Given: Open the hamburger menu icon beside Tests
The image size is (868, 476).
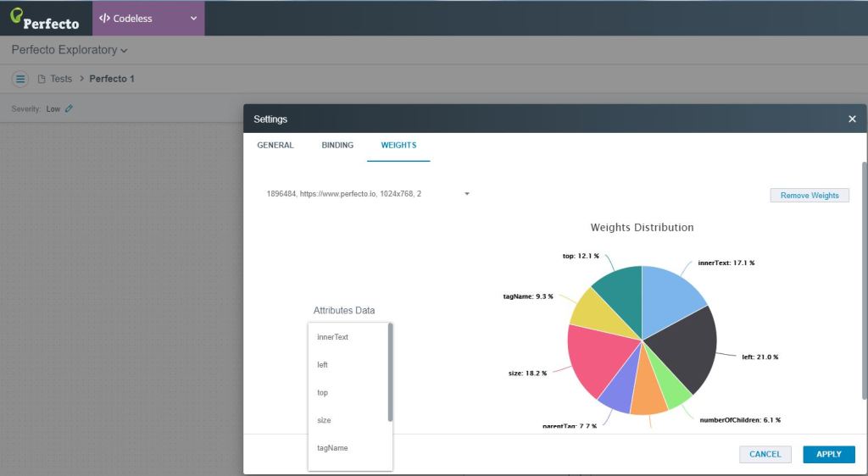Looking at the screenshot, I should pyautogui.click(x=21, y=79).
